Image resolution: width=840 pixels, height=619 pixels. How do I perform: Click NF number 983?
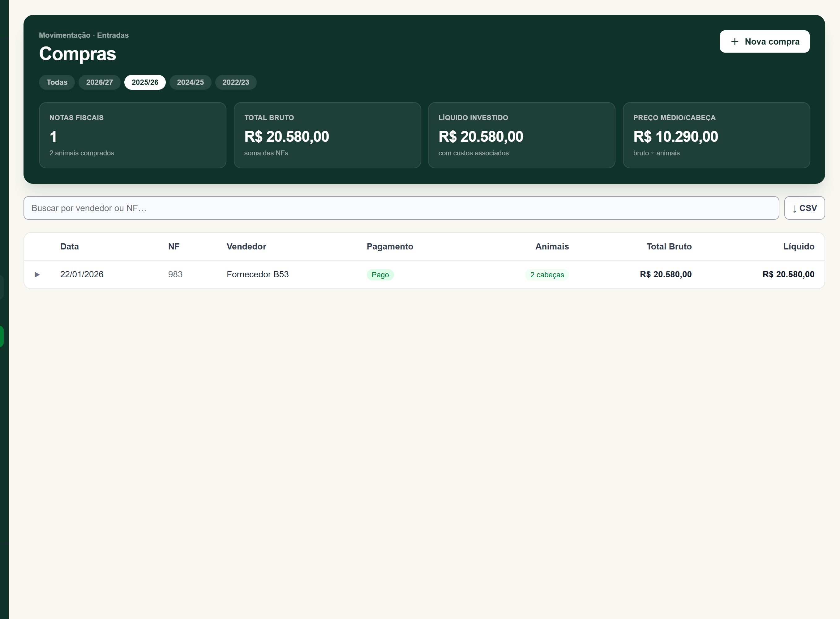click(x=175, y=274)
